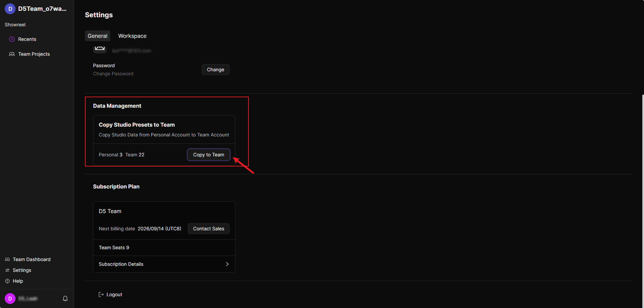Click the Personal 3 count text
Screen dimensions: 644x308
(x=111, y=155)
